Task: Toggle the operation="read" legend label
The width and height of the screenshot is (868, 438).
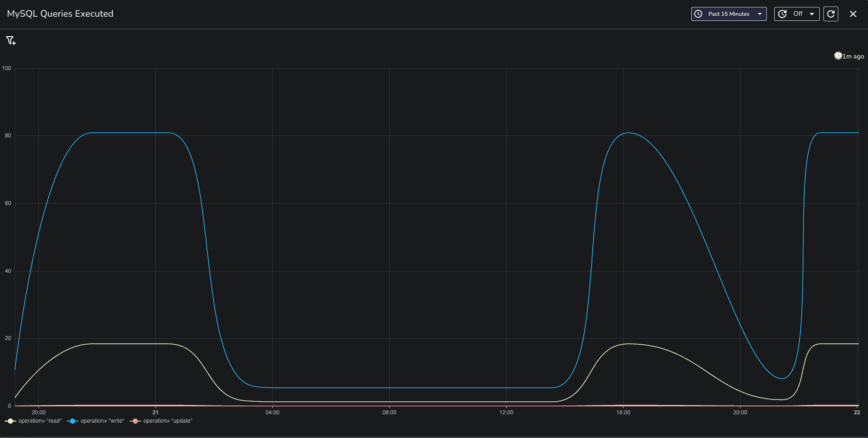Action: pos(40,421)
